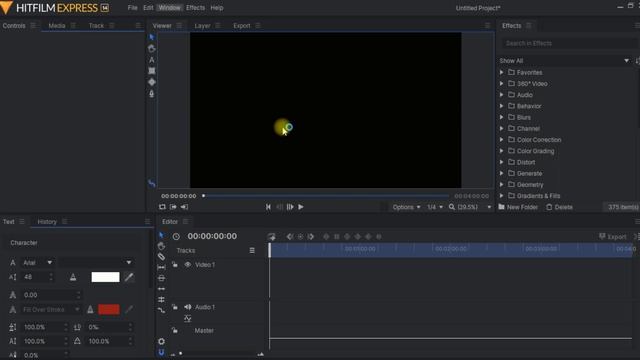Image resolution: width=640 pixels, height=360 pixels.
Task: Choose the Slip tool in Editor toolbar
Action: [x=161, y=267]
